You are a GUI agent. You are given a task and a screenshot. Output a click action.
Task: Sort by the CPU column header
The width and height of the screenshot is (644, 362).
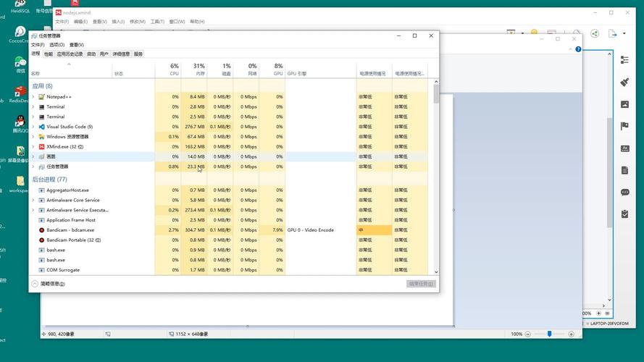coord(168,70)
